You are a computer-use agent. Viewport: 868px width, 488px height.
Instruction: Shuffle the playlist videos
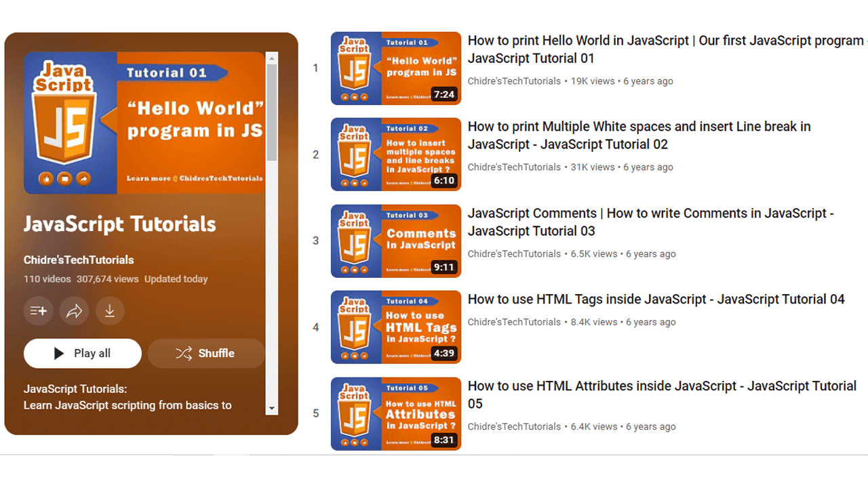click(x=206, y=353)
